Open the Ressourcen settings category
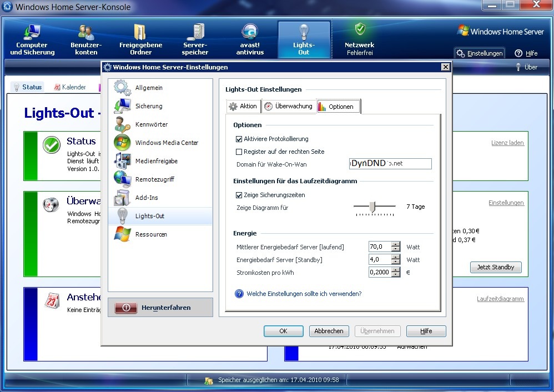Viewport: 554px width, 392px height. tap(160, 234)
